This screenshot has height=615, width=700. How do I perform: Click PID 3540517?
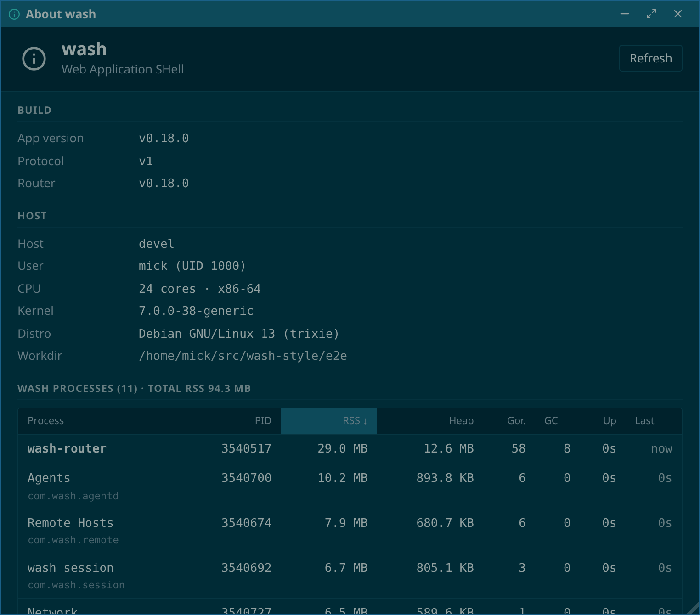click(x=246, y=448)
